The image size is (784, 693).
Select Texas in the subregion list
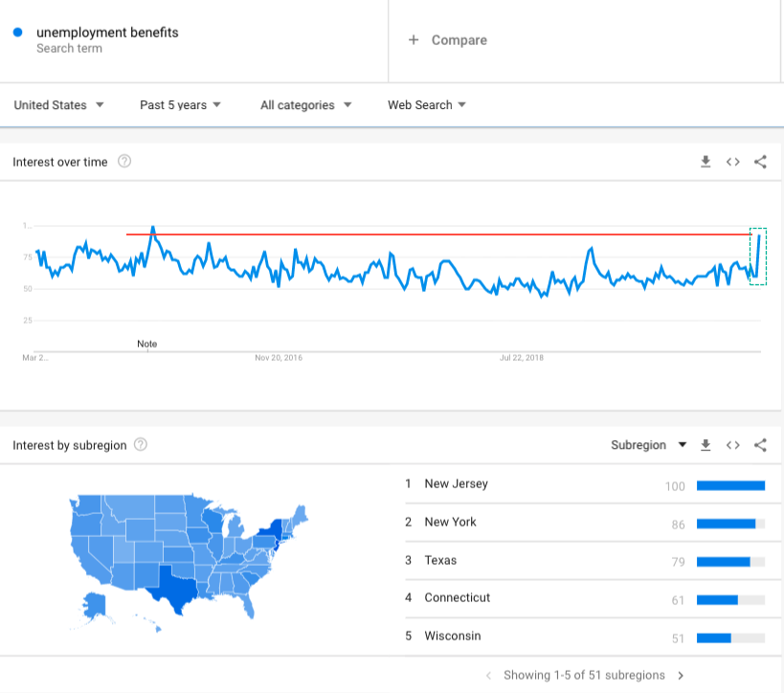click(440, 560)
